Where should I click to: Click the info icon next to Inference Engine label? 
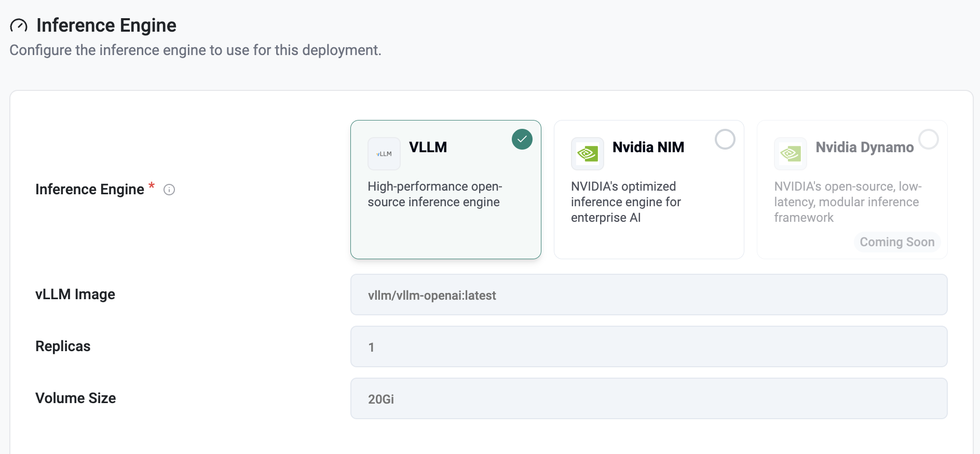[169, 190]
